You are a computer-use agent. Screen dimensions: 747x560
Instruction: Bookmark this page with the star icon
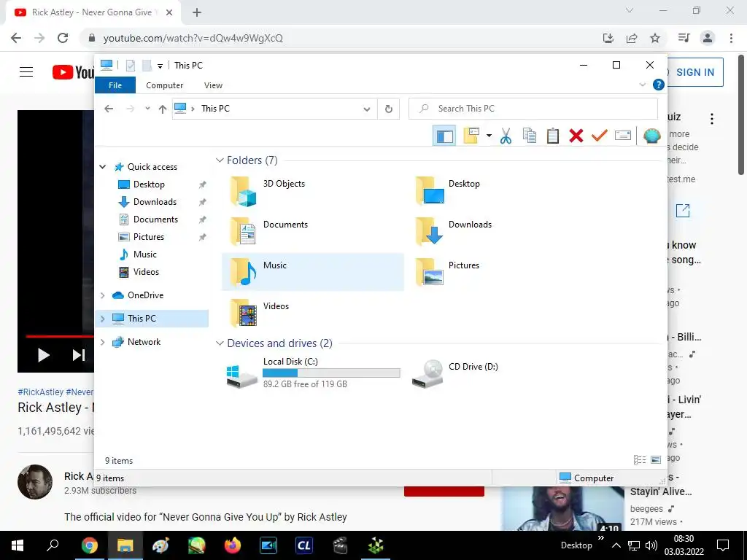tap(655, 38)
